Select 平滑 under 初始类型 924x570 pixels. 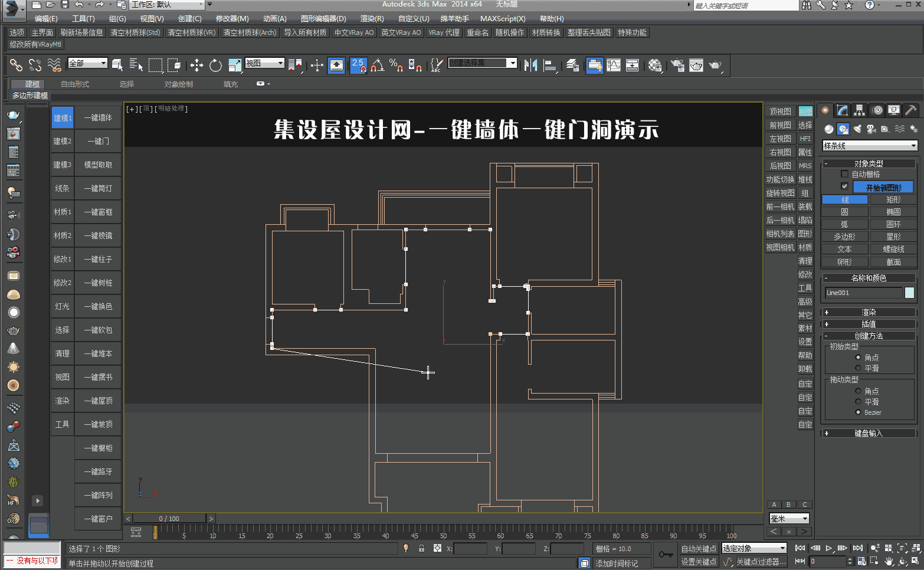[x=858, y=368]
